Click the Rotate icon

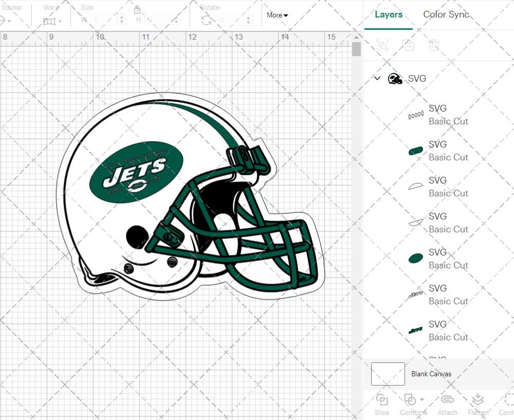point(206,21)
